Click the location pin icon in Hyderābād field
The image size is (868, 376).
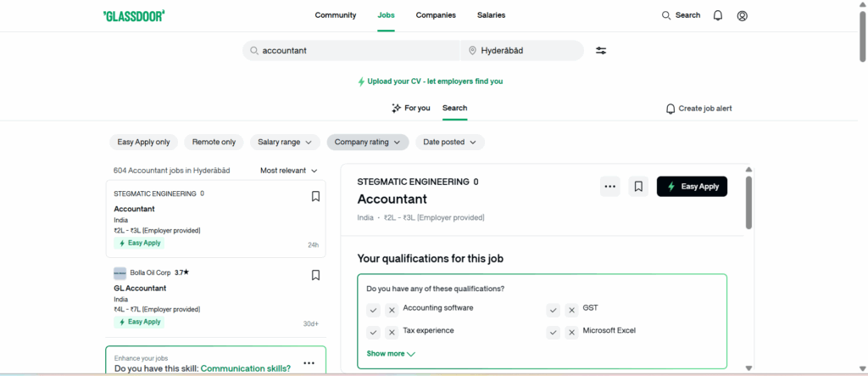click(472, 50)
